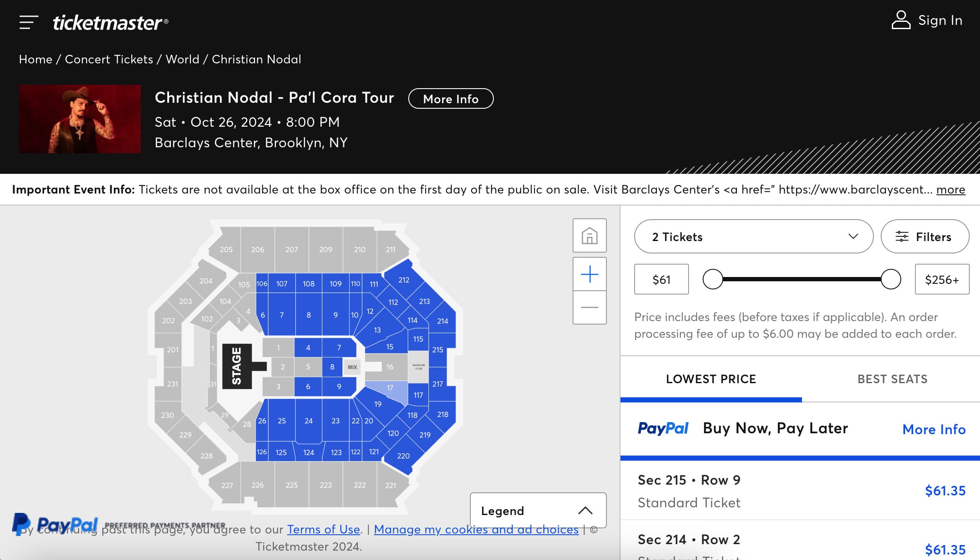980x560 pixels.
Task: Select section 212 on the seat map
Action: tap(404, 280)
